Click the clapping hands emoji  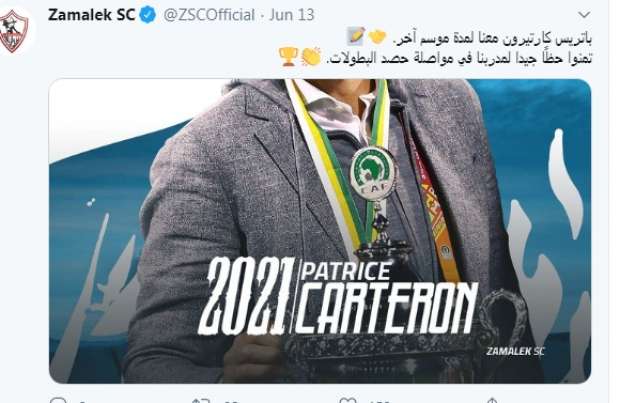click(311, 57)
